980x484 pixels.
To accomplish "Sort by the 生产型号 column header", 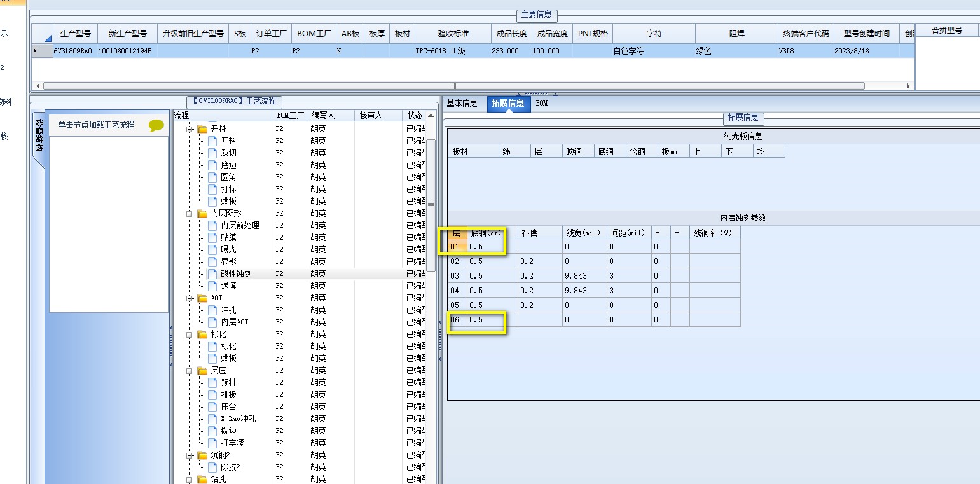I will (75, 34).
